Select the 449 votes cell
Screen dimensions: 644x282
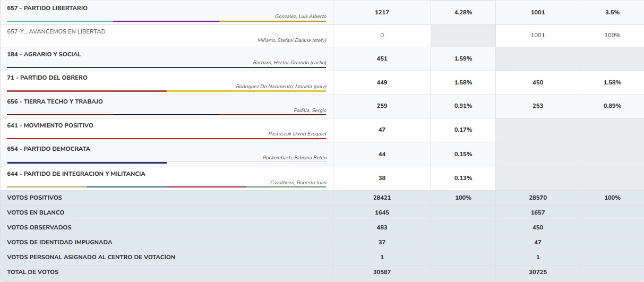point(382,83)
